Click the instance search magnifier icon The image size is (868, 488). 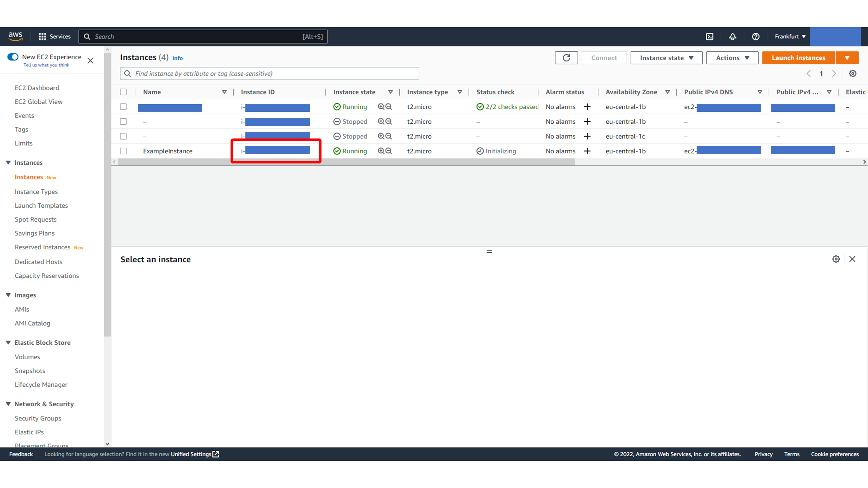[x=127, y=74]
